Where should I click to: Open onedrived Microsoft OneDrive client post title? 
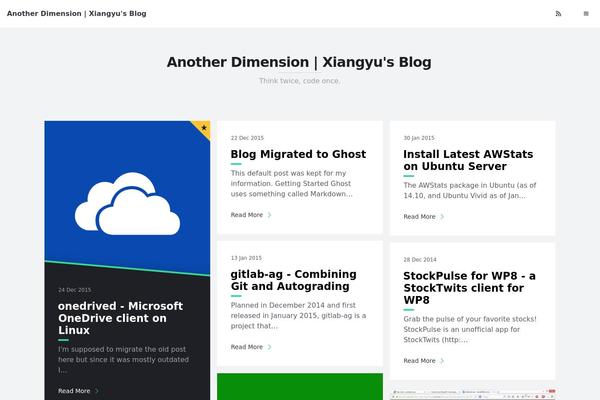120,318
